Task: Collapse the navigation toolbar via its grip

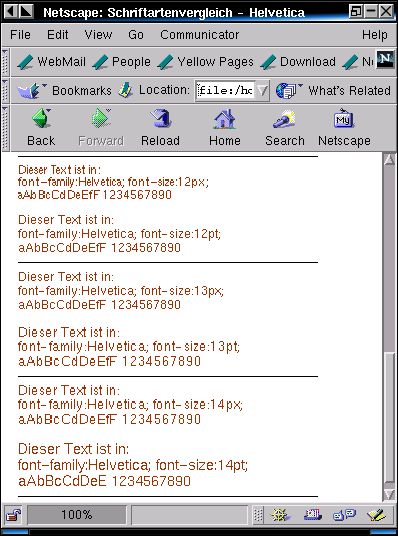Action: (5, 128)
